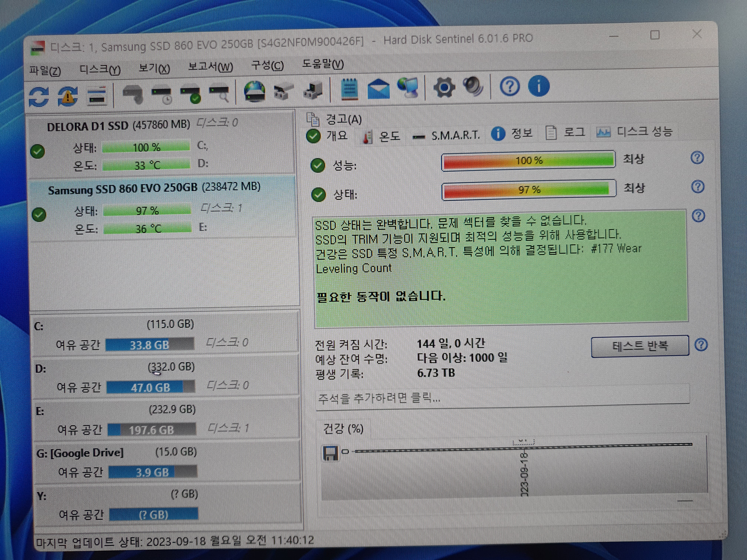Viewport: 747px width, 560px height.
Task: Click the question mark beside green message box
Action: [x=698, y=216]
